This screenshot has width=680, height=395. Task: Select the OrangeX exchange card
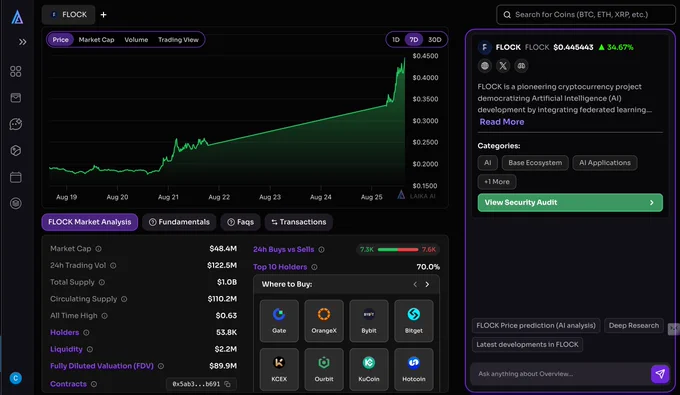coord(324,321)
